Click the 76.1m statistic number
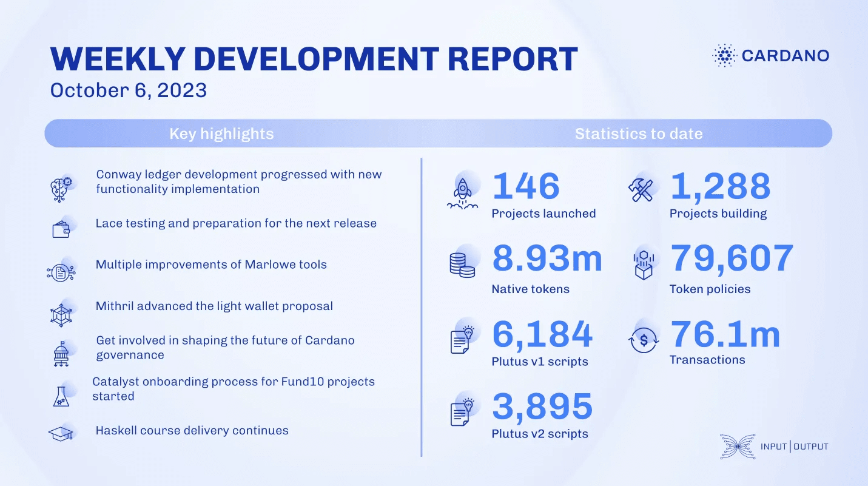Viewport: 868px width, 486px height. pos(725,333)
